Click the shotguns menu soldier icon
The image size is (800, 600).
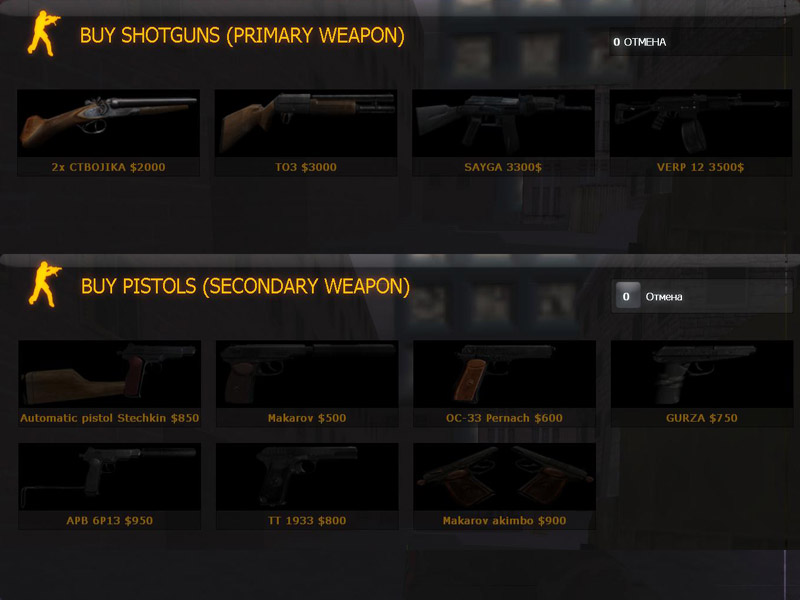(x=44, y=34)
